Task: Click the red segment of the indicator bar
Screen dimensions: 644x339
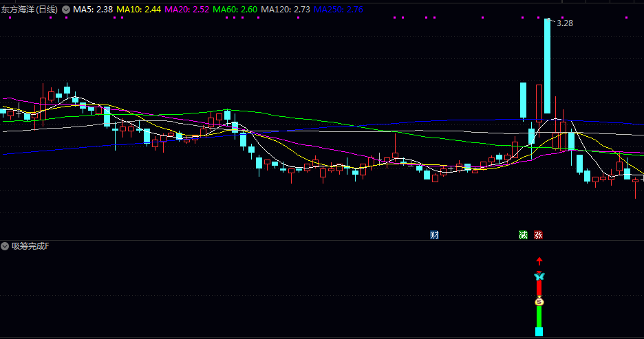Action: click(x=539, y=288)
